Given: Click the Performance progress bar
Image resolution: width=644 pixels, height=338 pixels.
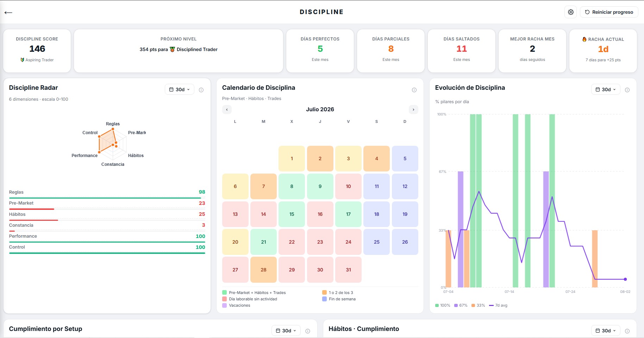Looking at the screenshot, I should [107, 242].
